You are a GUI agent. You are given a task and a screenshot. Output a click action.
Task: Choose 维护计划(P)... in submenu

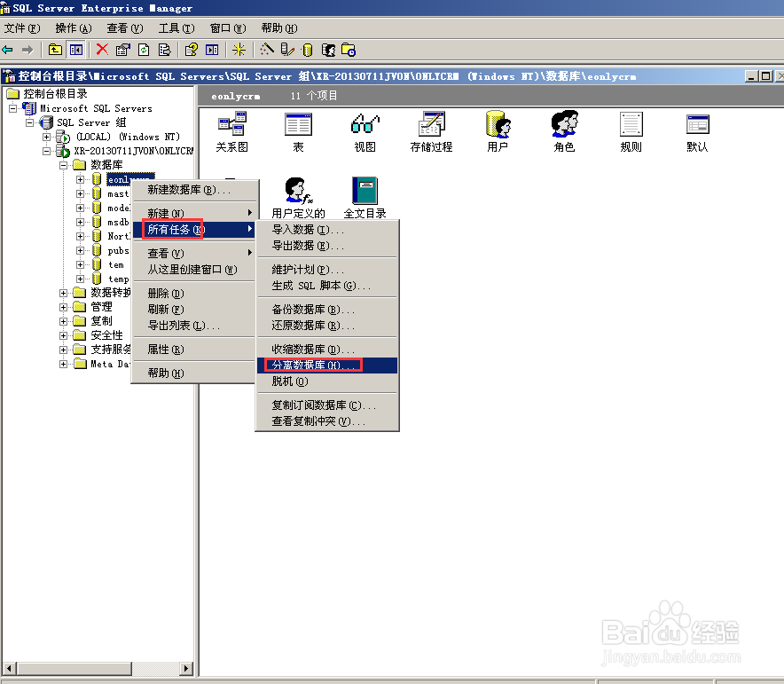(x=327, y=270)
